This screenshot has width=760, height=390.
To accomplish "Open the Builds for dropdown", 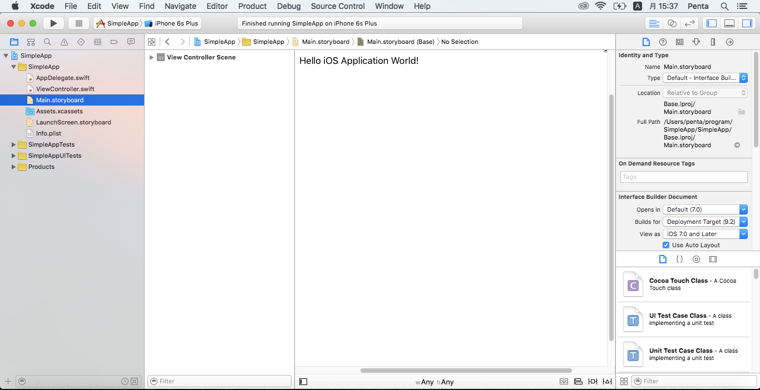I will click(x=705, y=222).
